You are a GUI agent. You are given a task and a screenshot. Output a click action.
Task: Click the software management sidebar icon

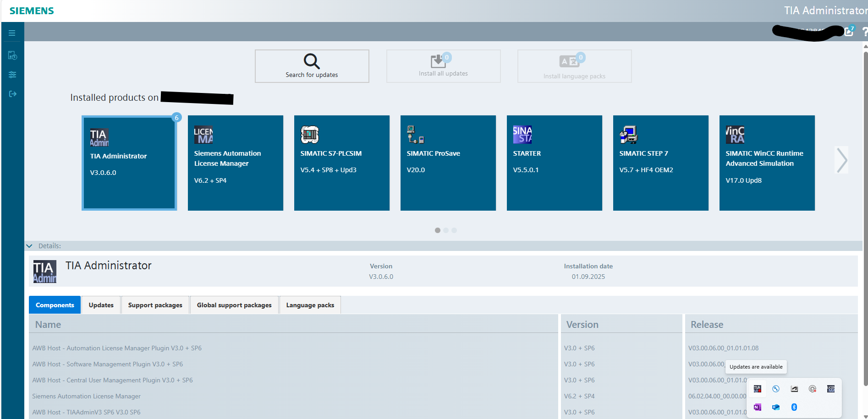coord(12,55)
